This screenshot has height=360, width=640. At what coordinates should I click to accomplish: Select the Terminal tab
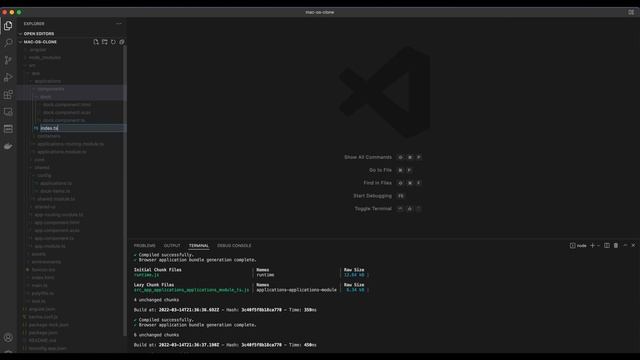coord(199,246)
